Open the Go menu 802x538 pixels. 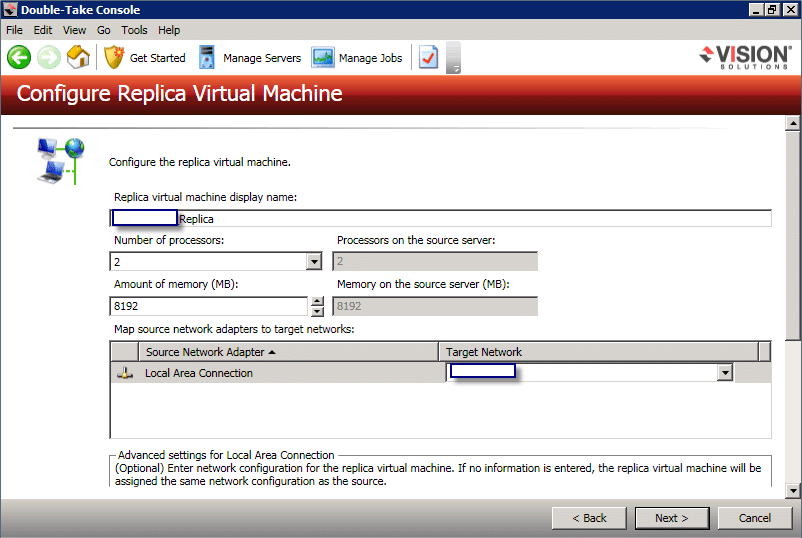(x=104, y=30)
